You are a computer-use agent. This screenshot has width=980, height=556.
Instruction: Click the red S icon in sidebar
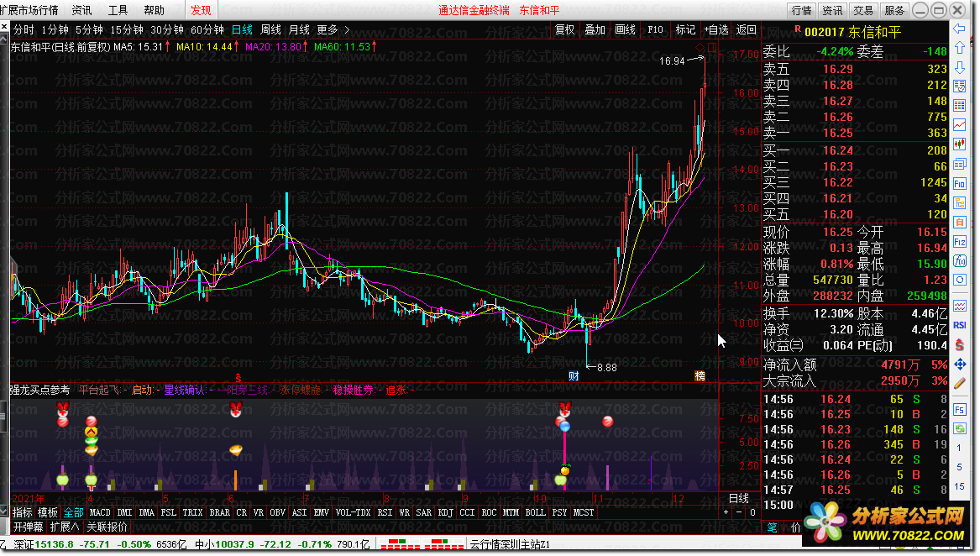(x=959, y=344)
